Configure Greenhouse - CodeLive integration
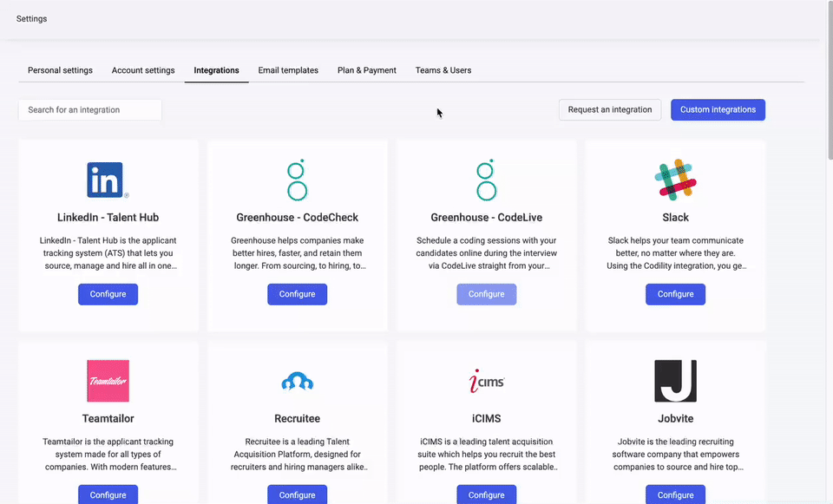The height and width of the screenshot is (504, 833). tap(486, 294)
